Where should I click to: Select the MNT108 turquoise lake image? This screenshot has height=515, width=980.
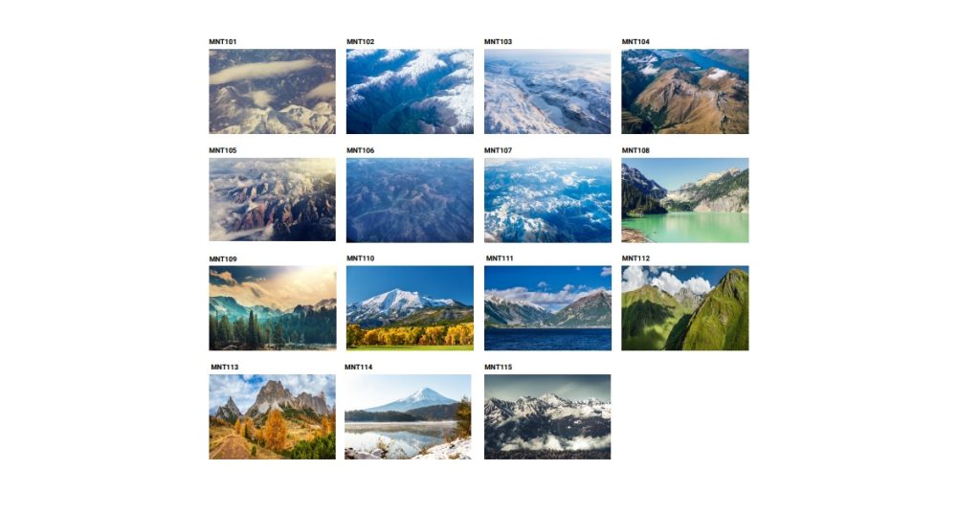coord(685,200)
